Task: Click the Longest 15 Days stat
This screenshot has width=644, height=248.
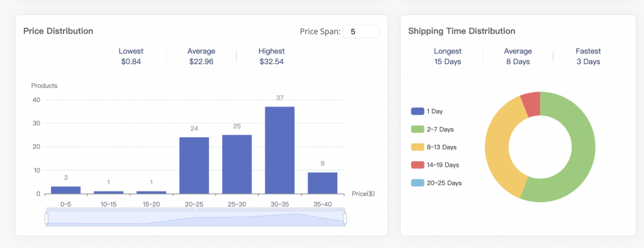Action: (x=448, y=57)
